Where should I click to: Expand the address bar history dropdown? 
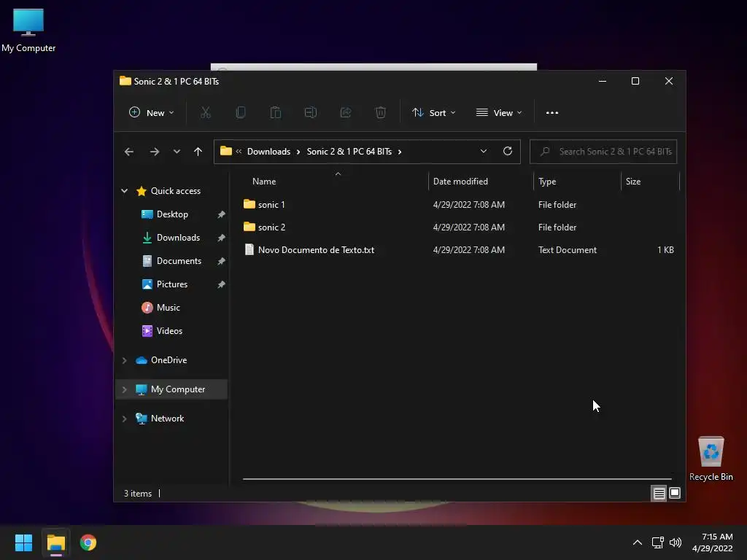(484, 152)
